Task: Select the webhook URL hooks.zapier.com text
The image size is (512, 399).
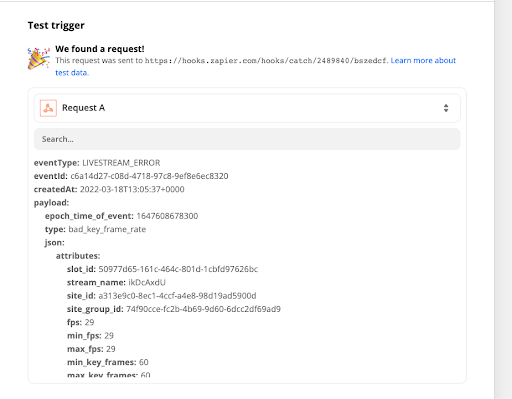Action: point(266,61)
